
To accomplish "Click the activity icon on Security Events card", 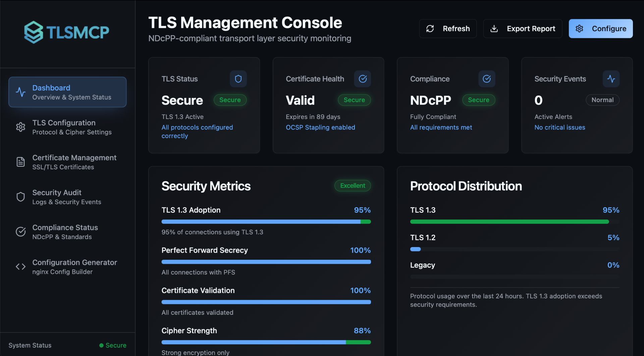I will (611, 79).
